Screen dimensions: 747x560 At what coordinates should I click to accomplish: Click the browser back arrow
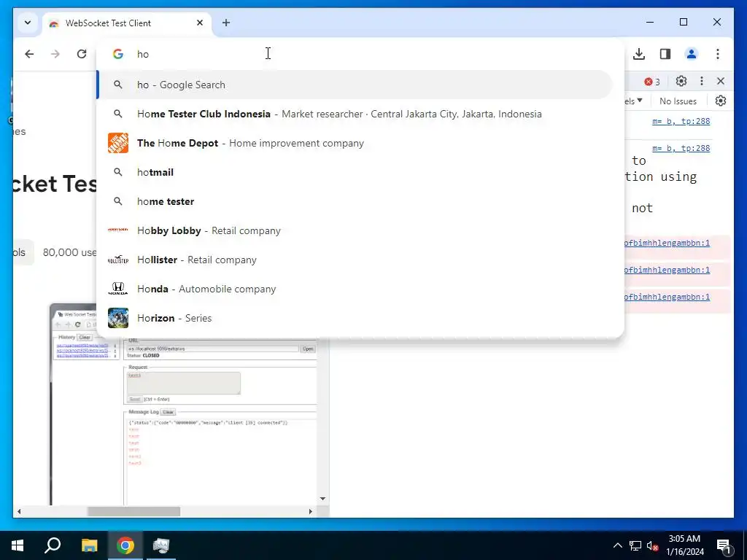[29, 54]
